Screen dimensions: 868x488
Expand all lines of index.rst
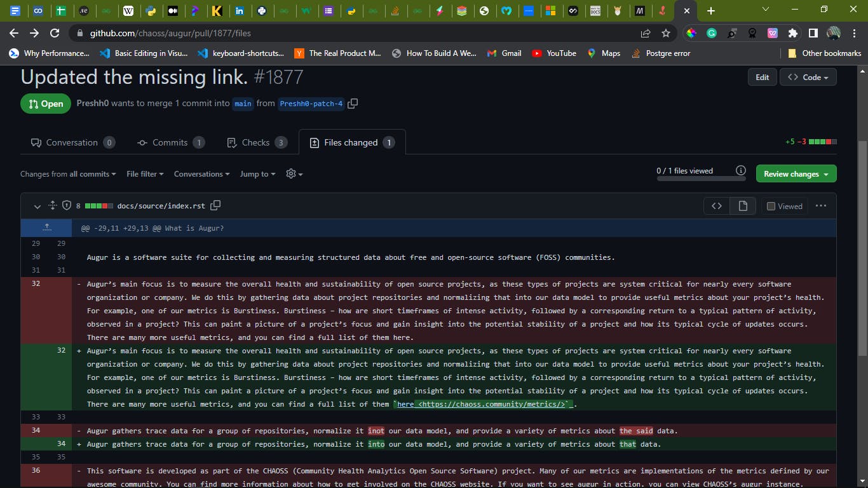pos(53,205)
